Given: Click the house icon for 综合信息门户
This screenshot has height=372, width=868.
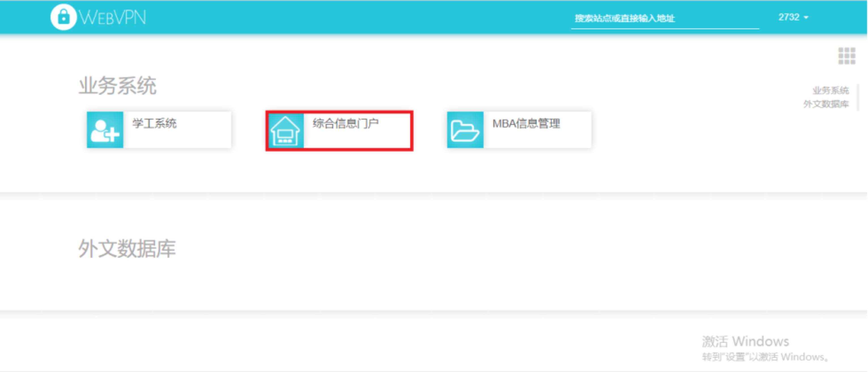Looking at the screenshot, I should pos(285,131).
